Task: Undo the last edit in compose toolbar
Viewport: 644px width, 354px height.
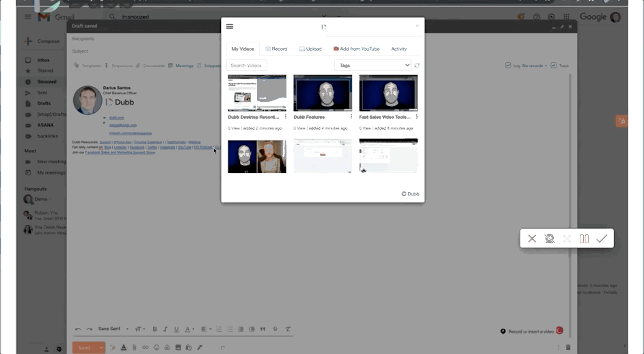Action: 78,329
